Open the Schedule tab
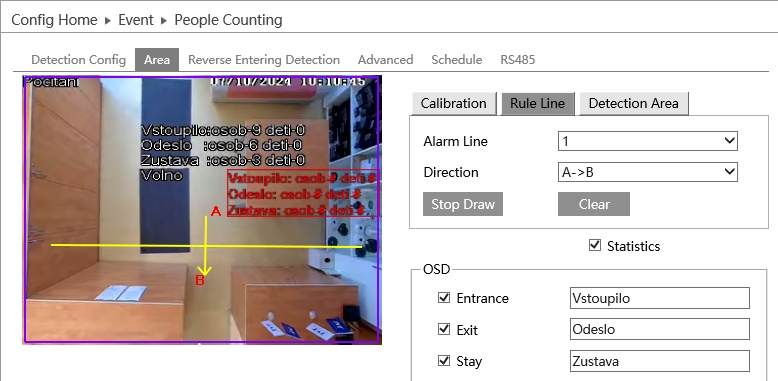 [456, 60]
